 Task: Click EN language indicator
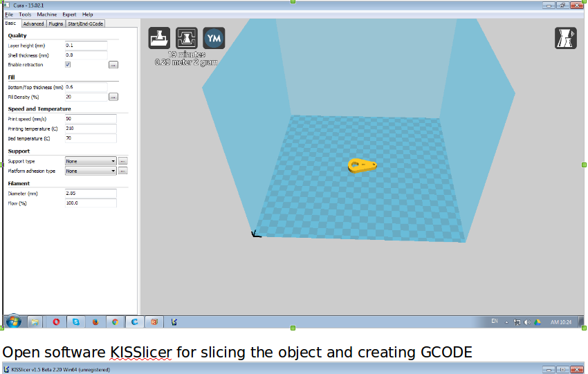495,321
